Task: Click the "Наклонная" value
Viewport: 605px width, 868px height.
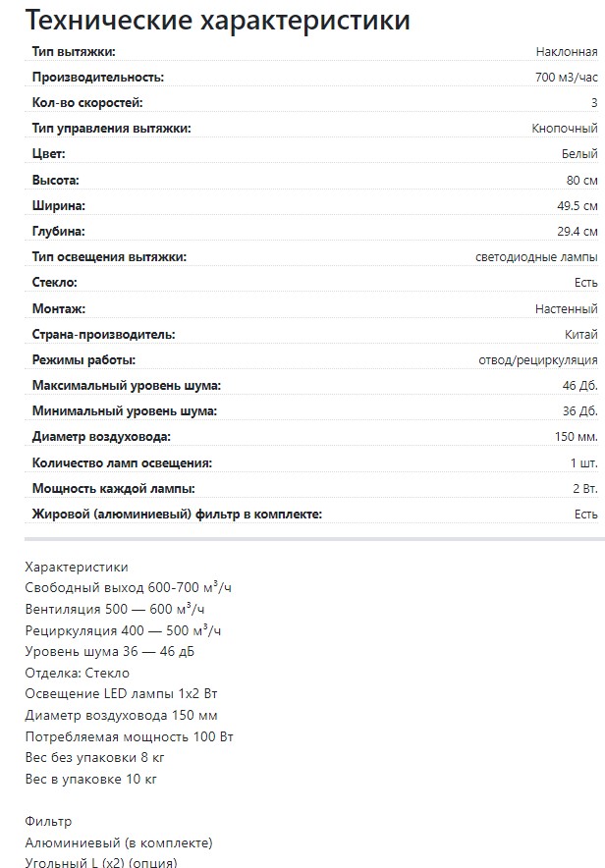Action: [x=567, y=52]
